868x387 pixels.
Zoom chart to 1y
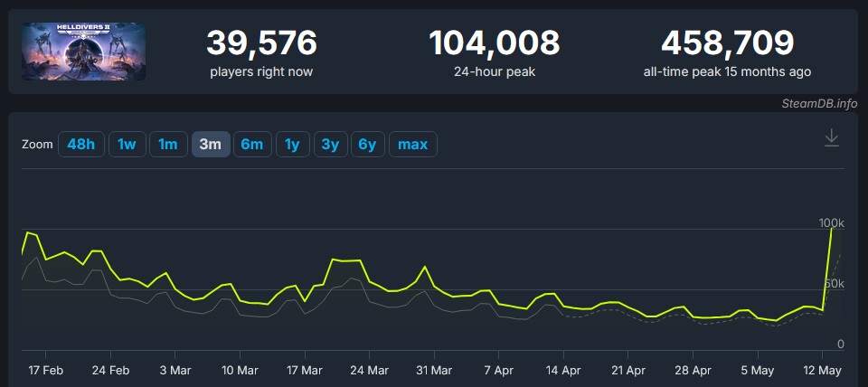[293, 145]
